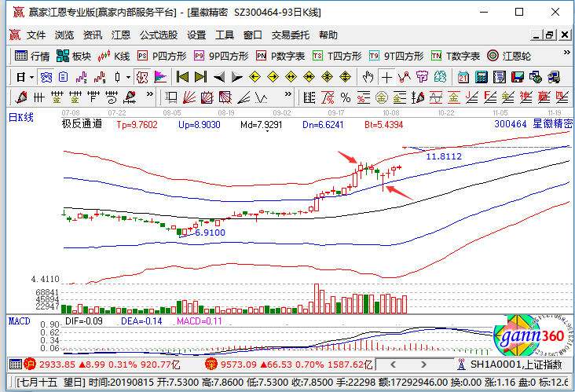This screenshot has height=392, width=575.
Task: Open the 江恩 menu
Action: [121, 35]
